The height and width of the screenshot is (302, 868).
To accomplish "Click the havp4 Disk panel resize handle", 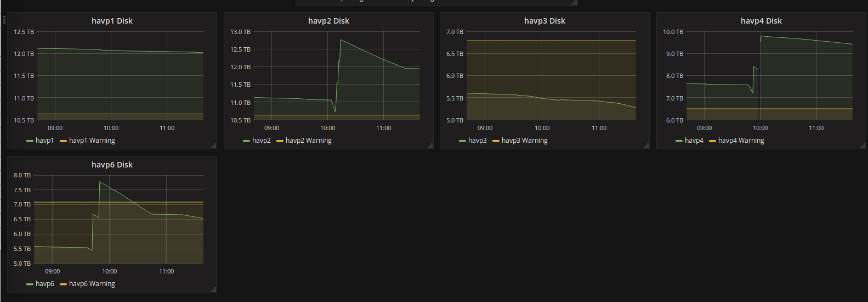I will (x=863, y=146).
